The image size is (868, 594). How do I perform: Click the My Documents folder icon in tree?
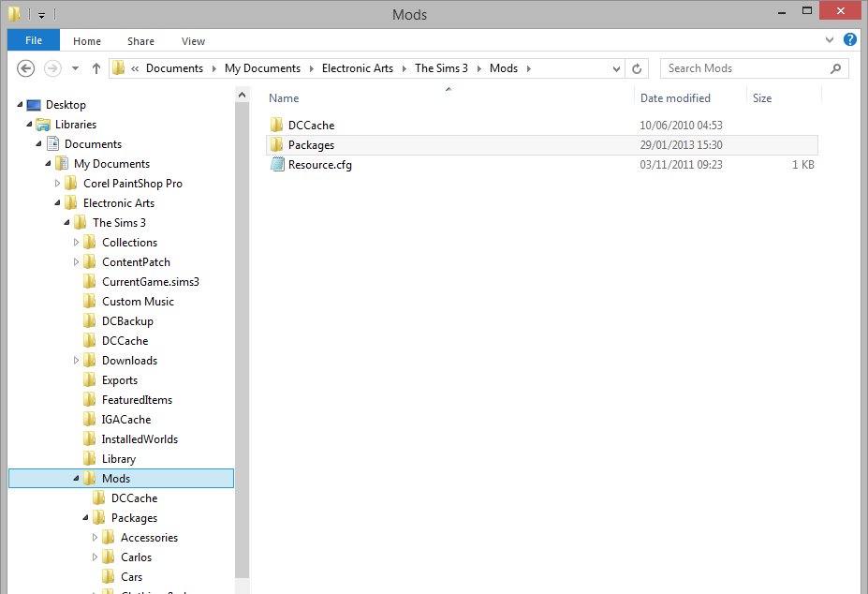pyautogui.click(x=62, y=163)
